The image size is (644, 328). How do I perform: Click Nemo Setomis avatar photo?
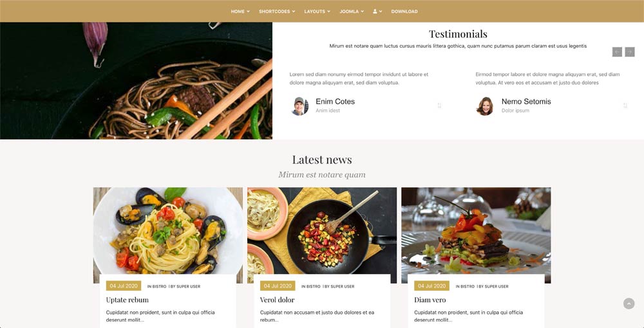click(x=485, y=106)
